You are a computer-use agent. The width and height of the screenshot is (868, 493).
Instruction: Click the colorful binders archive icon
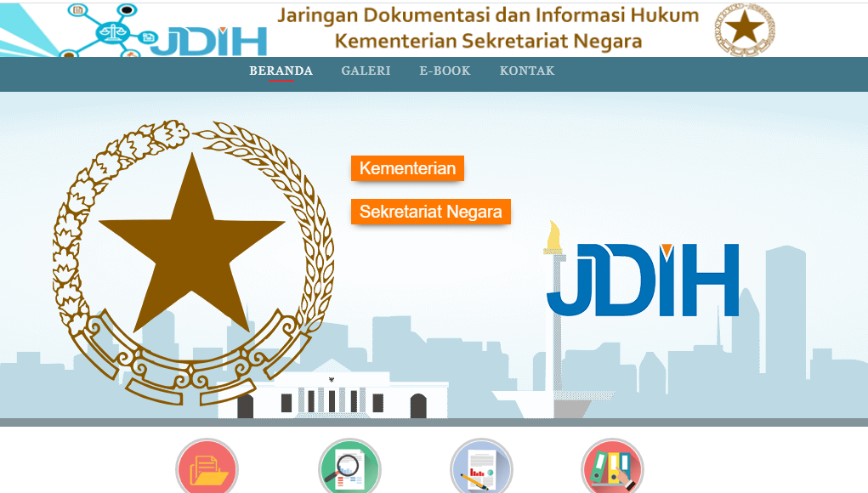[612, 468]
